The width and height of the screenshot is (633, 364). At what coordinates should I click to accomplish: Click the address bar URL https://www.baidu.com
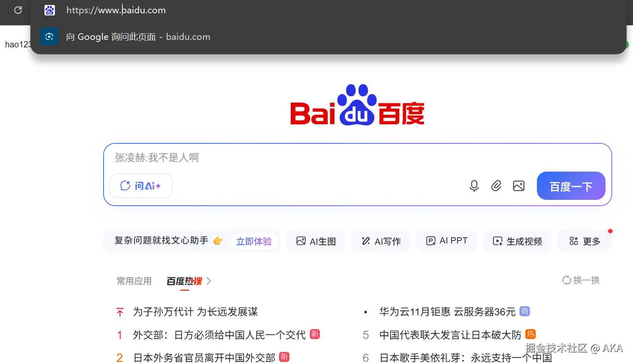[x=116, y=10]
